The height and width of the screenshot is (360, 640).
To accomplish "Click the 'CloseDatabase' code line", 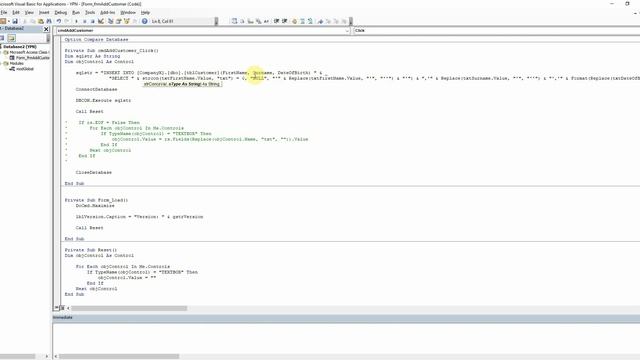I will click(93, 173).
